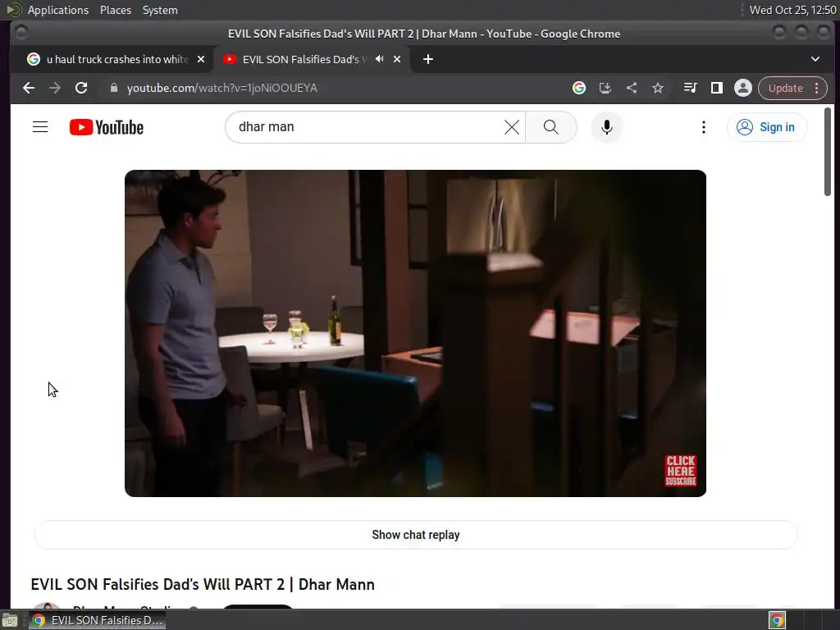Viewport: 840px width, 630px height.
Task: Click the 'Click Here Subscribe' watermark
Action: [x=680, y=470]
